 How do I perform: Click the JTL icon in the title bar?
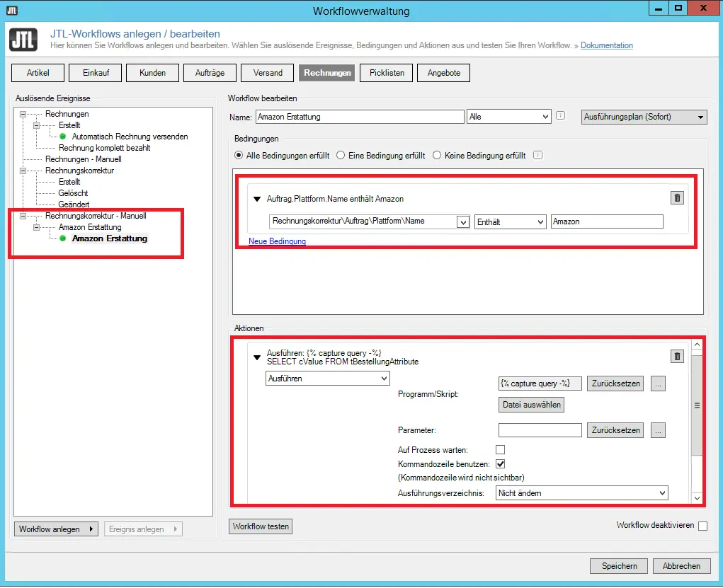tap(12, 11)
